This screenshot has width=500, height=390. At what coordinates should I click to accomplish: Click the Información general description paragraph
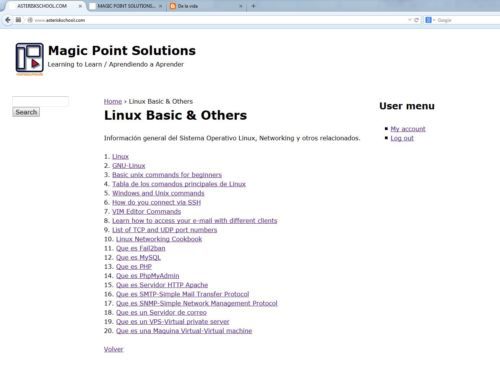point(232,138)
